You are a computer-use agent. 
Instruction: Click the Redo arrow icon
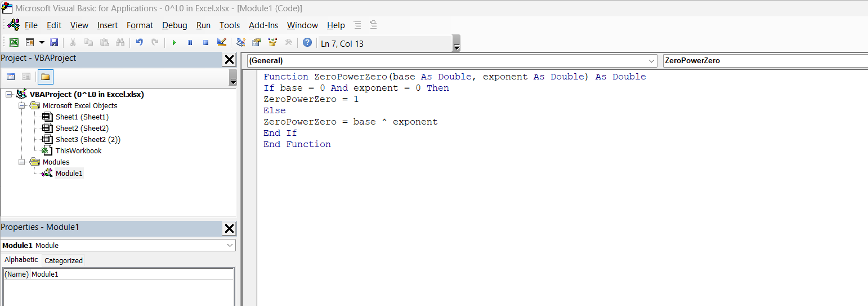click(x=155, y=43)
